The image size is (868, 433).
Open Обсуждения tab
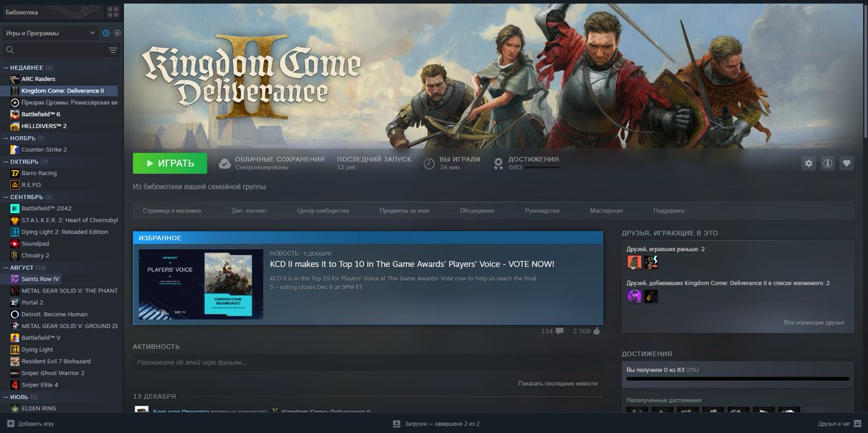point(477,211)
